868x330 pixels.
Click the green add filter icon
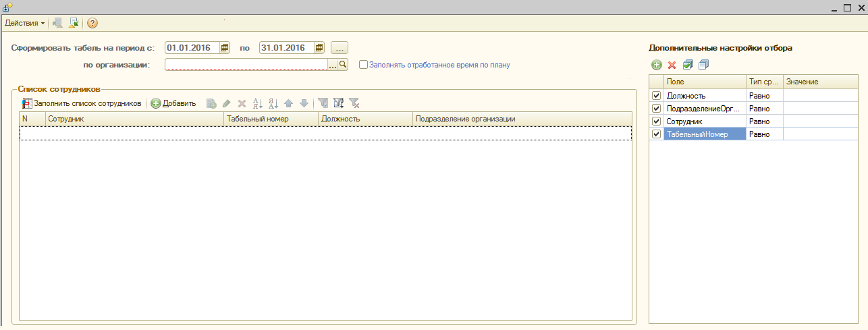656,65
